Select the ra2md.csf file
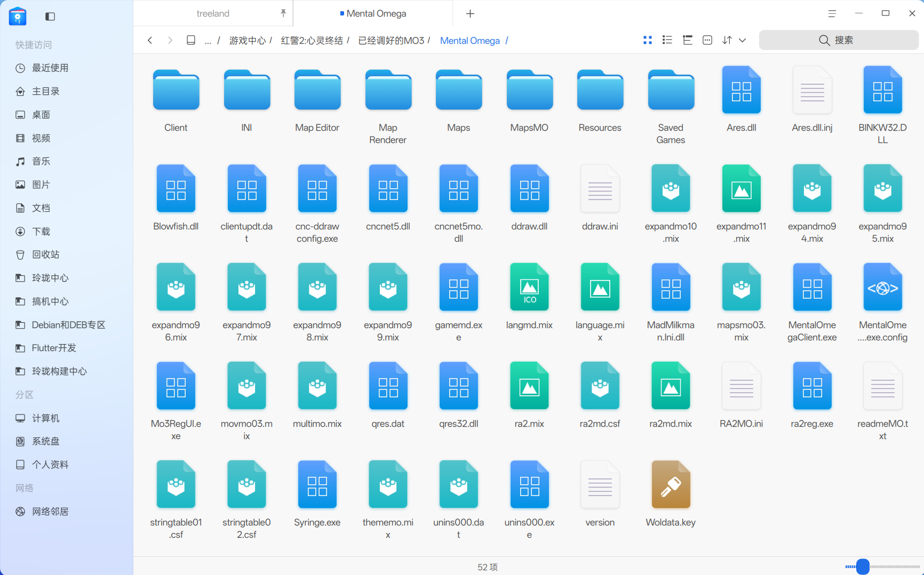Screen dimensions: 924x575 [x=600, y=396]
